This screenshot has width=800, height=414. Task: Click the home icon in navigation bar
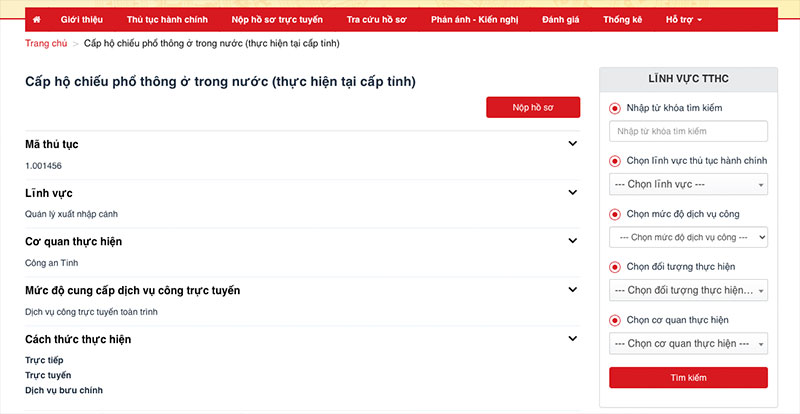coord(37,19)
